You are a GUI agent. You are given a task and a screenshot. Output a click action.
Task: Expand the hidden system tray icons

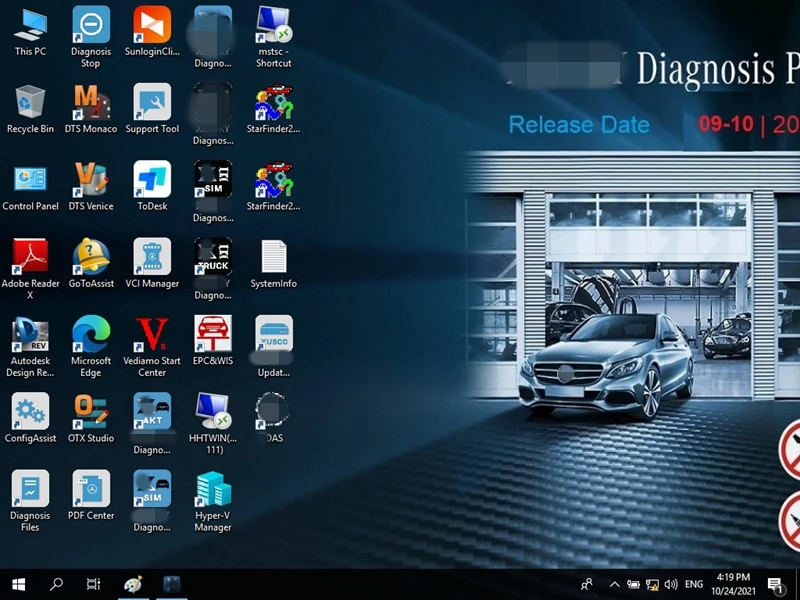(x=613, y=584)
